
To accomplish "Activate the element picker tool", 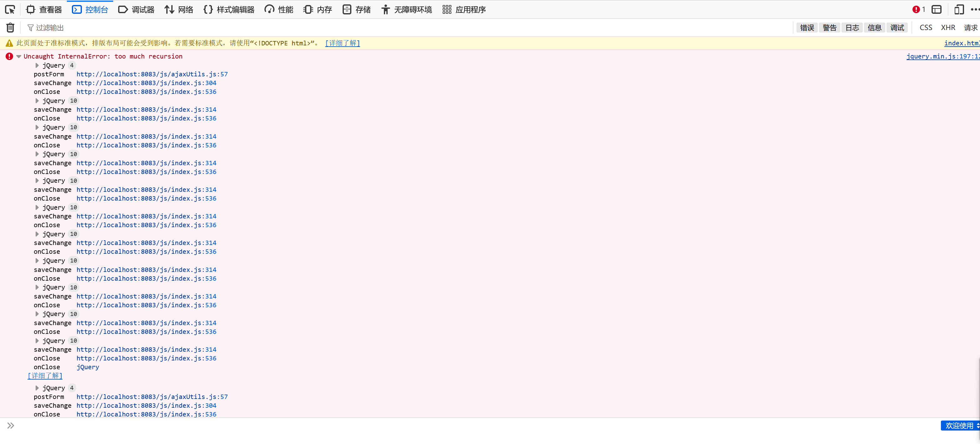I will pyautogui.click(x=10, y=9).
